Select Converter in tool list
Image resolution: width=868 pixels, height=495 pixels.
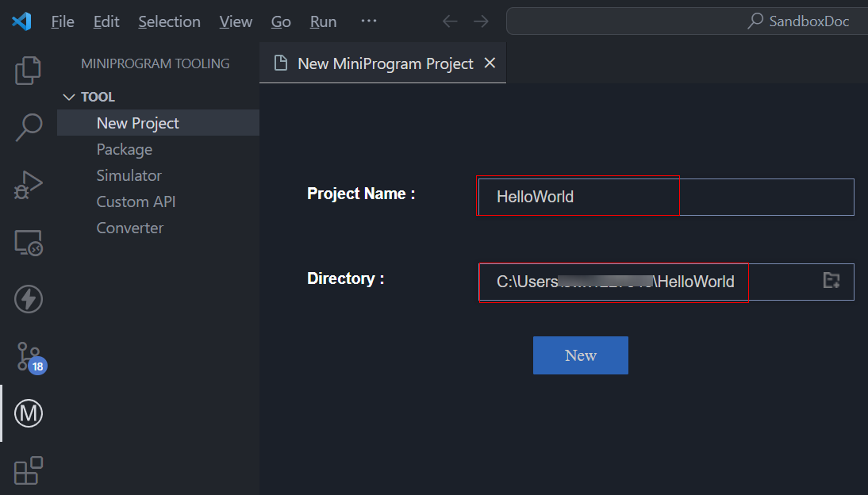point(159,228)
